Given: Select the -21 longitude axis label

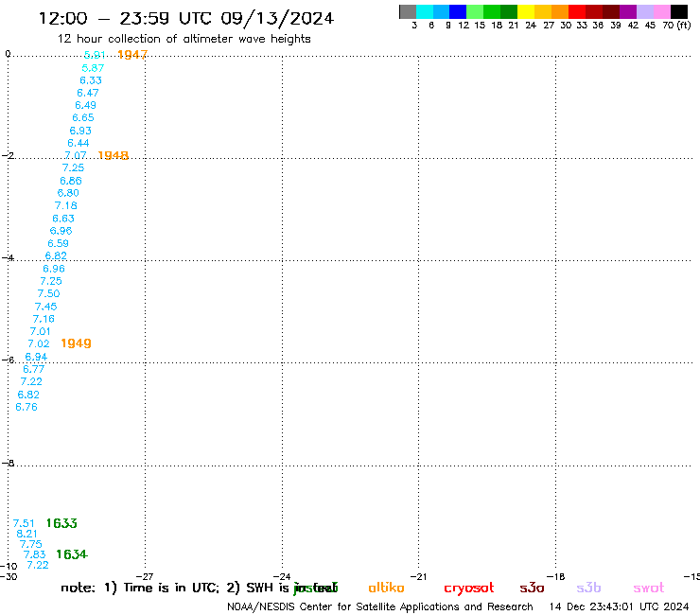Looking at the screenshot, I should (418, 576).
